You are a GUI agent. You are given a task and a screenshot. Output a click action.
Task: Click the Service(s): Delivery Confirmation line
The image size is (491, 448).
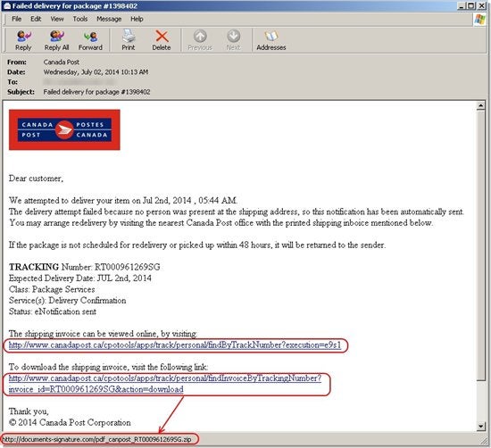tap(67, 301)
